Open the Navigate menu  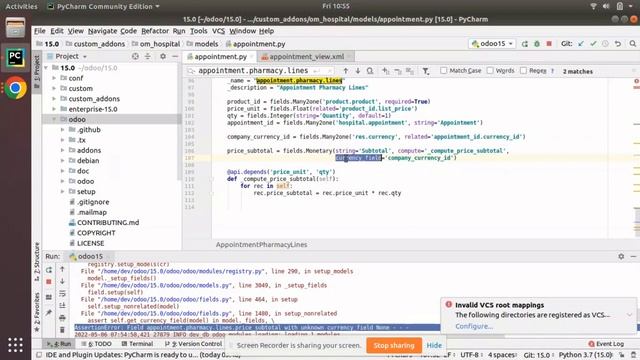[102, 31]
